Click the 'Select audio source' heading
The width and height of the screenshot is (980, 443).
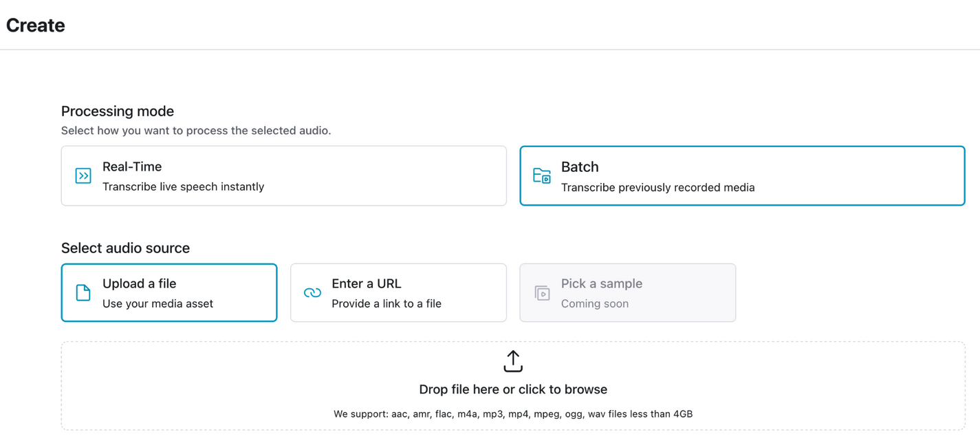pos(125,248)
